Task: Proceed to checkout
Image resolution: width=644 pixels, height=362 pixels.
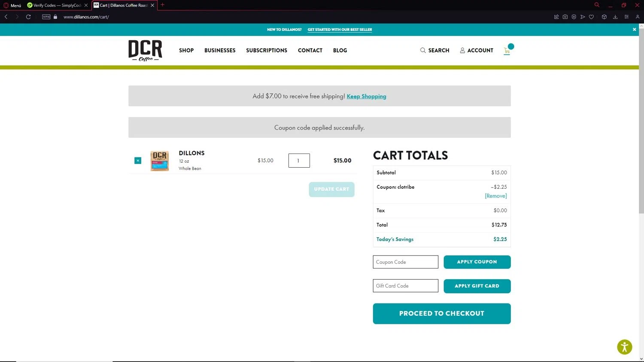Action: [x=442, y=314]
